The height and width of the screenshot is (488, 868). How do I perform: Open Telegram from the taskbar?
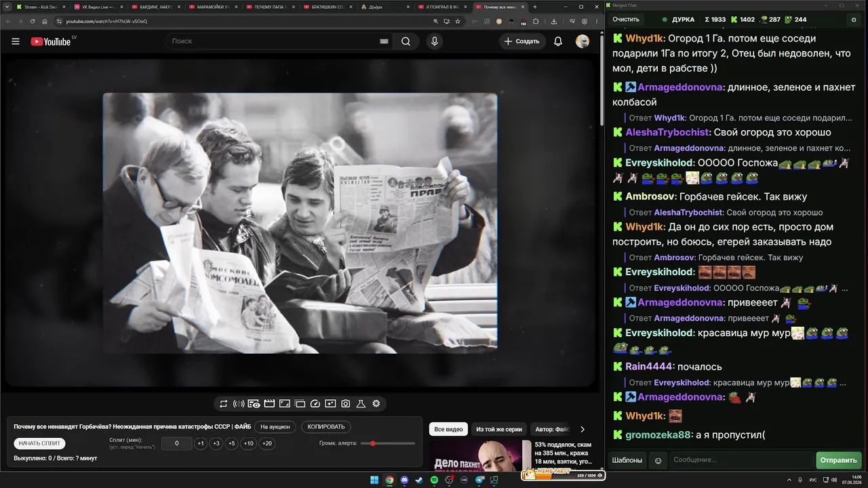(480, 480)
